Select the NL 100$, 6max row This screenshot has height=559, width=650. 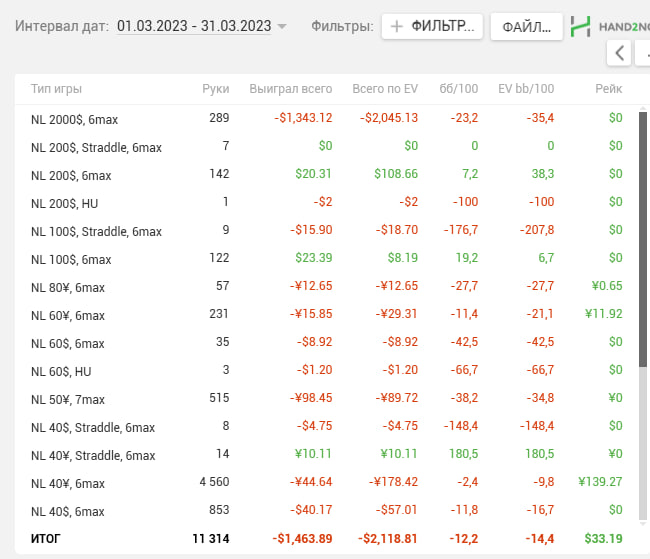point(327,258)
